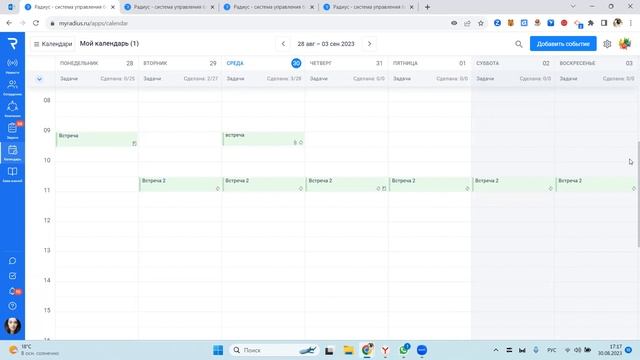Image resolution: width=640 pixels, height=360 pixels.
Task: Click the Мой календарь (1) title
Action: coord(109,43)
